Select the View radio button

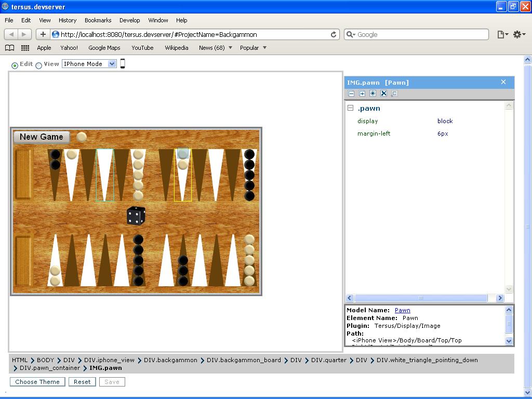click(x=38, y=65)
